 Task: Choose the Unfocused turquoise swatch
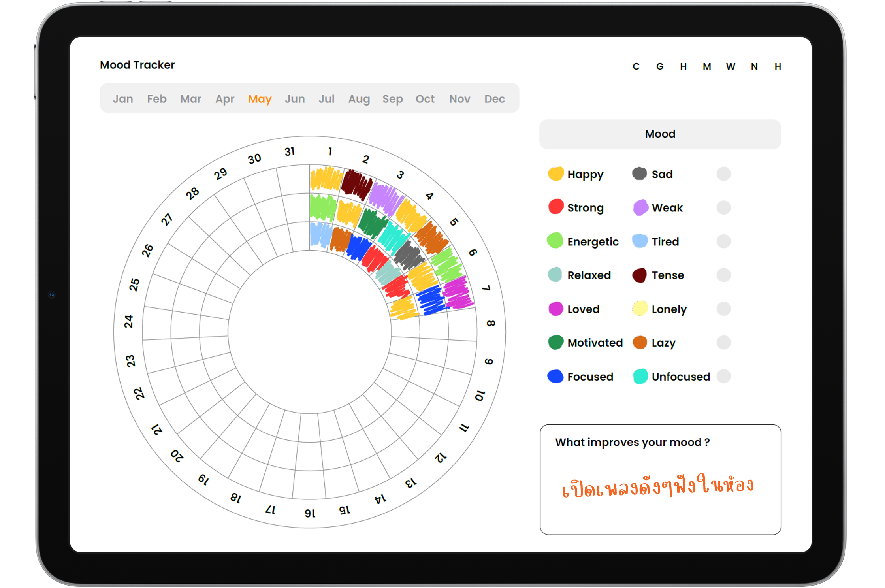640,376
